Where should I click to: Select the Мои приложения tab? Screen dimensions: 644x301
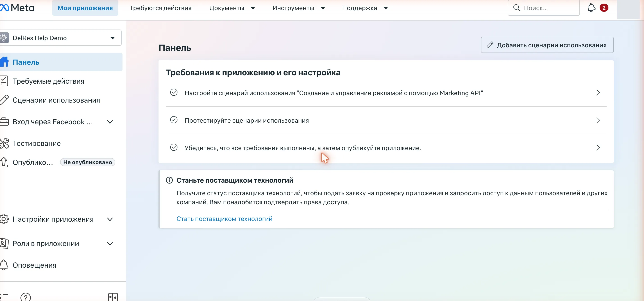point(85,8)
